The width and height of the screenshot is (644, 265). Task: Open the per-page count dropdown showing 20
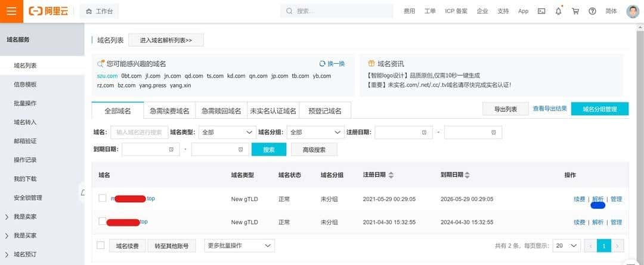(567, 246)
